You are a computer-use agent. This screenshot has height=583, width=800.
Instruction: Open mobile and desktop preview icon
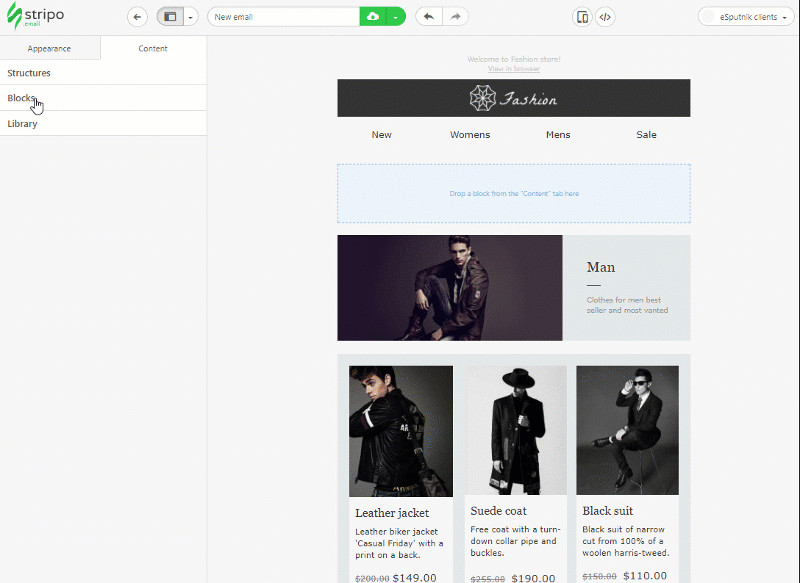click(582, 17)
